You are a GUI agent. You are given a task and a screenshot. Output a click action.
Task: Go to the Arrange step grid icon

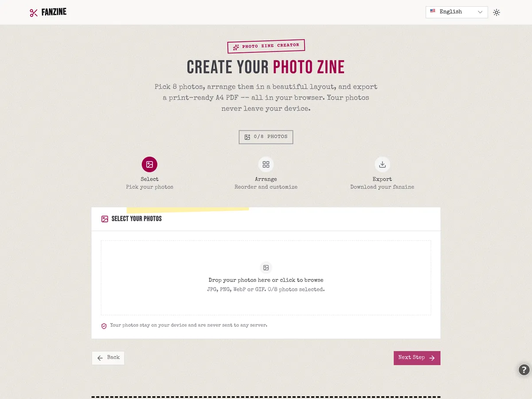click(x=266, y=165)
